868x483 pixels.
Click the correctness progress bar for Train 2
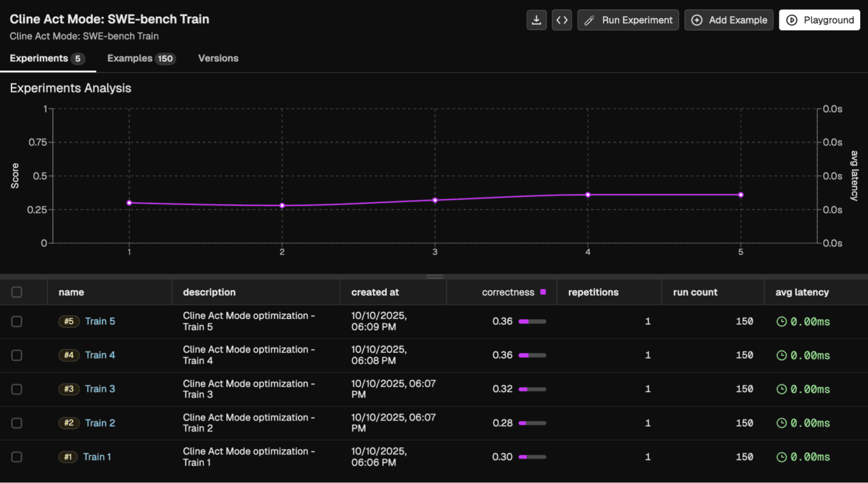[532, 423]
